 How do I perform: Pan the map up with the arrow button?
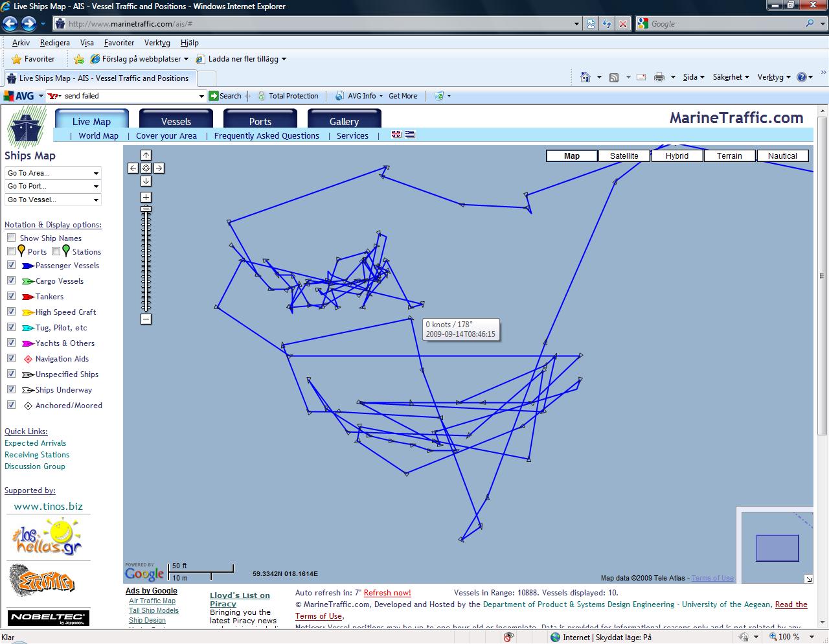[146, 155]
